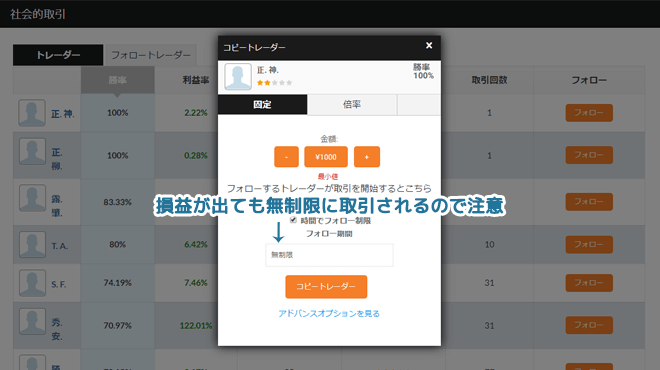This screenshot has width=660, height=370.
Task: Close the コピートレーダー dialog with the X
Action: [x=428, y=45]
